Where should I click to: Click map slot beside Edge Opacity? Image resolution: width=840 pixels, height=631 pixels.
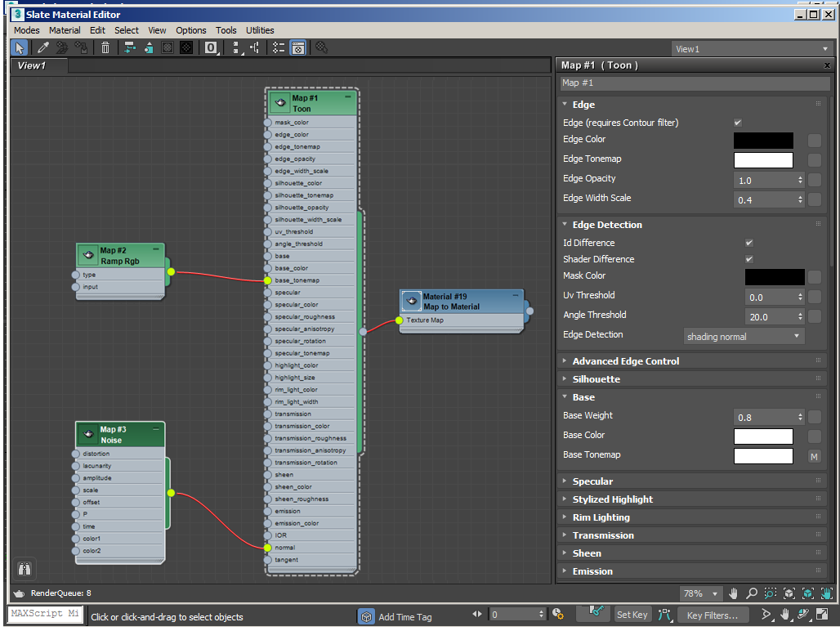click(815, 180)
